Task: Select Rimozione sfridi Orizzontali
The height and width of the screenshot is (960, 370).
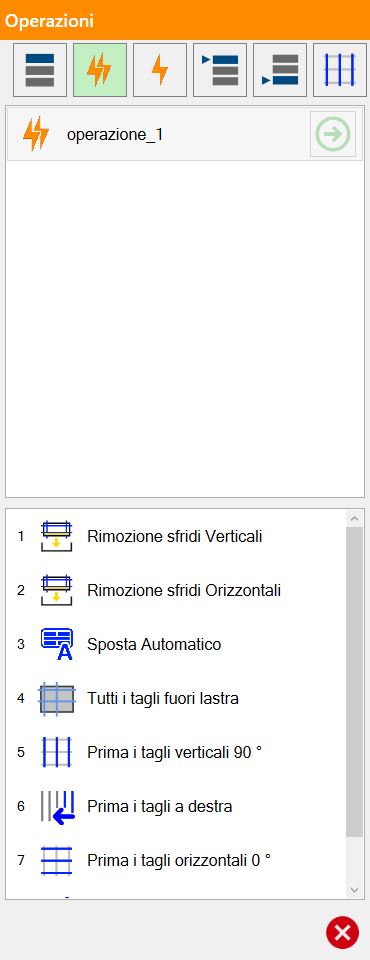Action: 184,590
